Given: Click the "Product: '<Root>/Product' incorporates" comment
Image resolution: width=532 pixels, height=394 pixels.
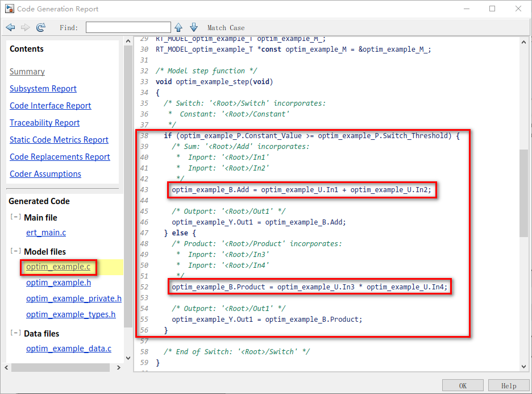Looking at the screenshot, I should click(257, 244).
